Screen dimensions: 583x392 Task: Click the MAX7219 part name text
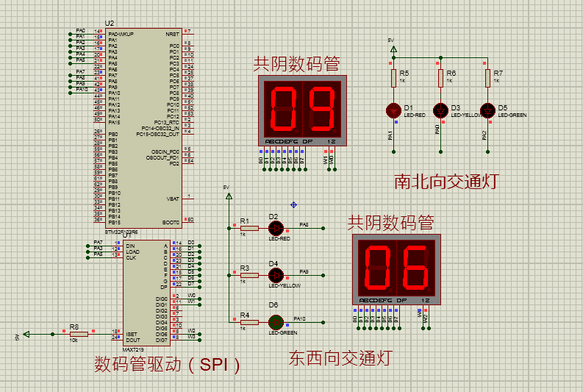[x=133, y=349]
